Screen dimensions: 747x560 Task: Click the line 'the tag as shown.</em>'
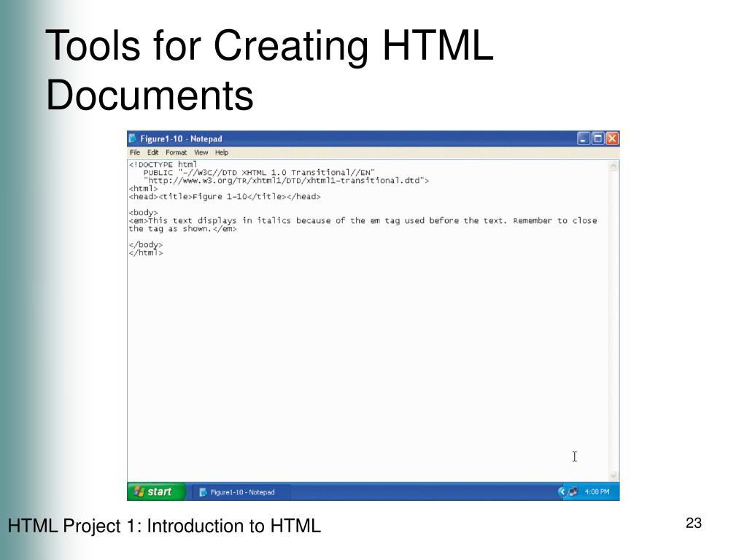[x=182, y=228]
